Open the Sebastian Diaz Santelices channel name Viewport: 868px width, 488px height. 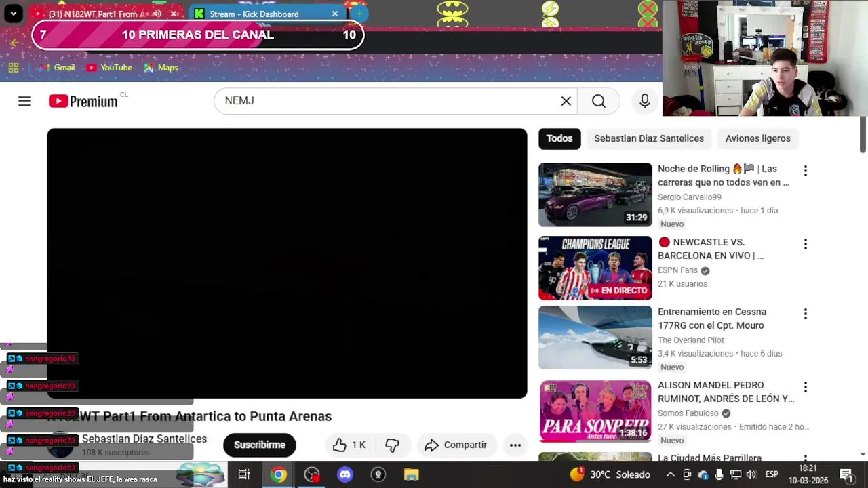pos(144,439)
